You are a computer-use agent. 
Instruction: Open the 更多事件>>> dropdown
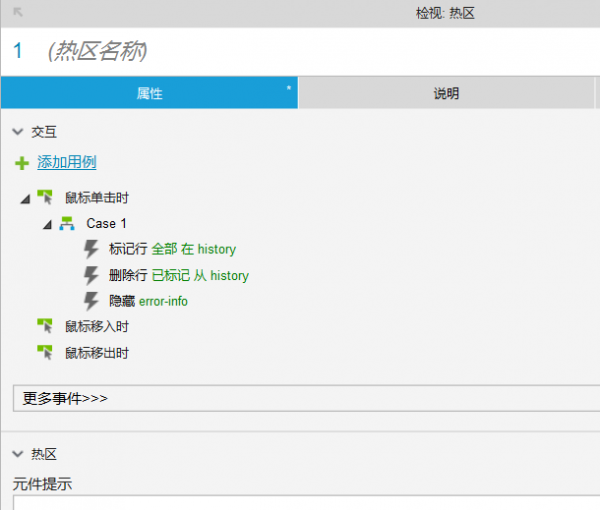coord(305,398)
